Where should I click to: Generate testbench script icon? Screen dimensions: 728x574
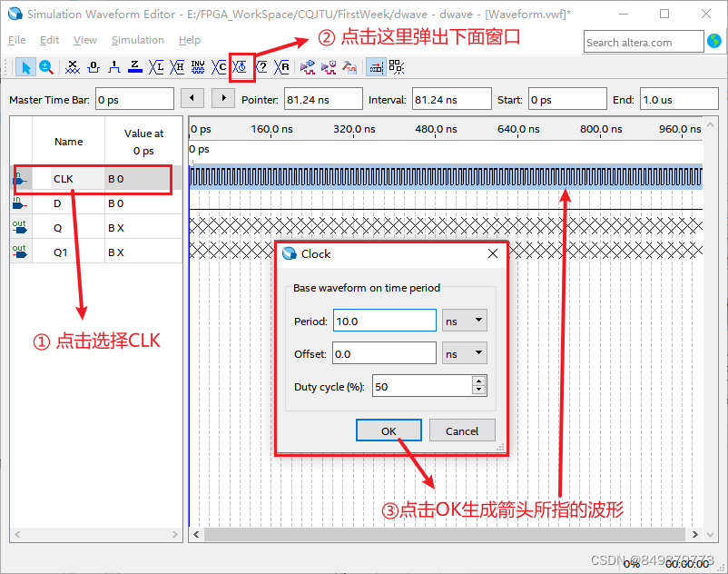click(x=349, y=67)
